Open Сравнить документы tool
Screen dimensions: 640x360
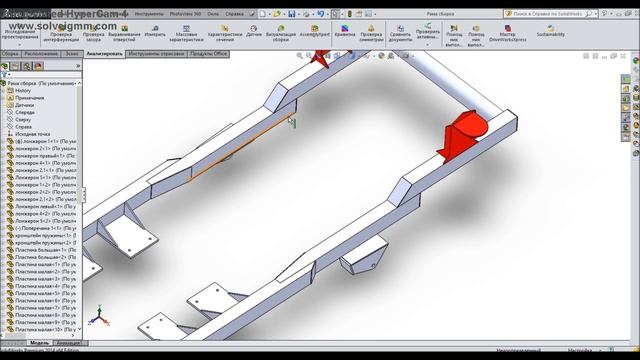tap(400, 34)
